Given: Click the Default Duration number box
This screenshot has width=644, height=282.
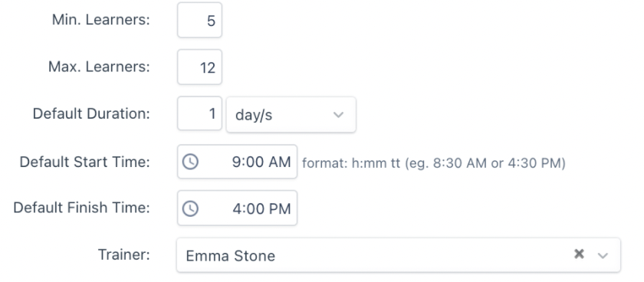Looking at the screenshot, I should tap(199, 113).
